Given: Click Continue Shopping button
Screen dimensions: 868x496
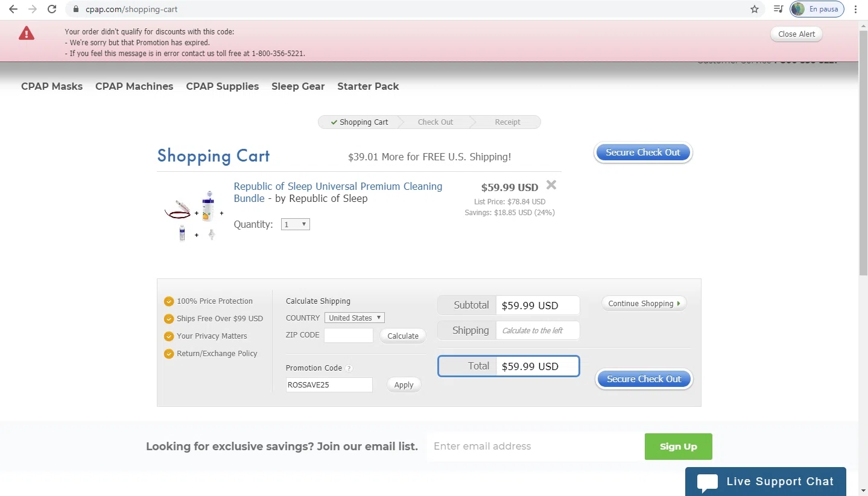Looking at the screenshot, I should (x=644, y=303).
